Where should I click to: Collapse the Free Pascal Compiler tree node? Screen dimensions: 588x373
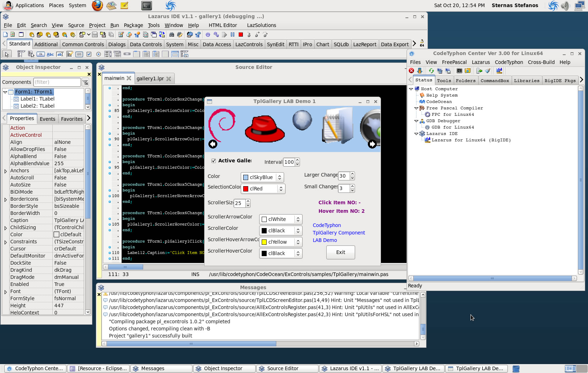point(416,108)
